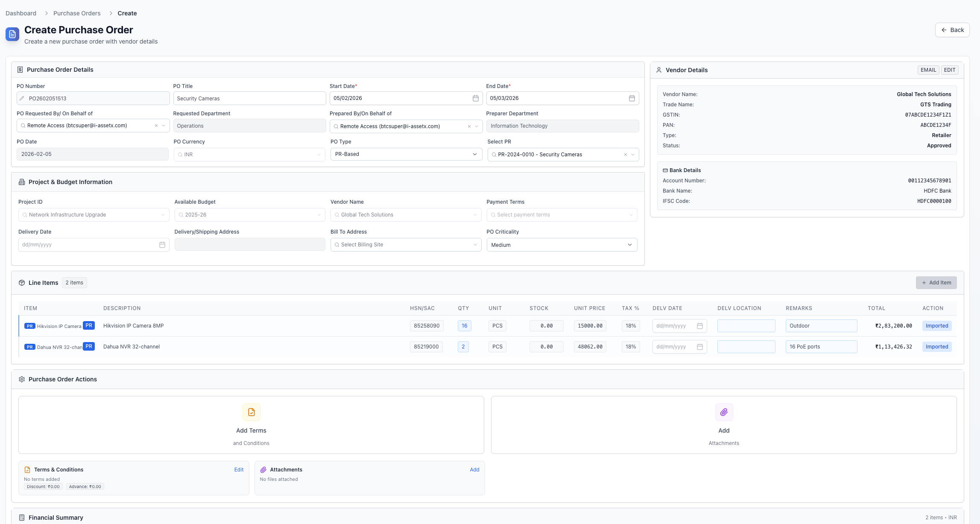Go to Purchase Orders breadcrumb

tap(77, 13)
